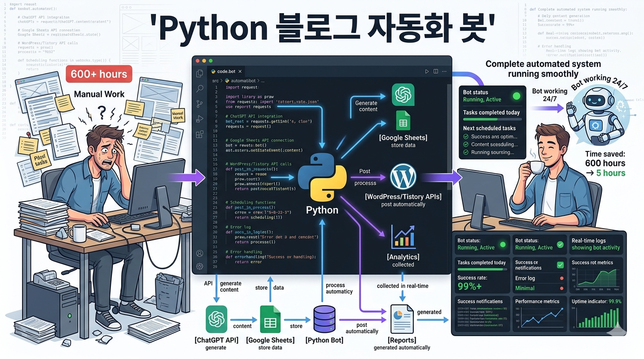Click the Python Bot database icon

coord(324,319)
